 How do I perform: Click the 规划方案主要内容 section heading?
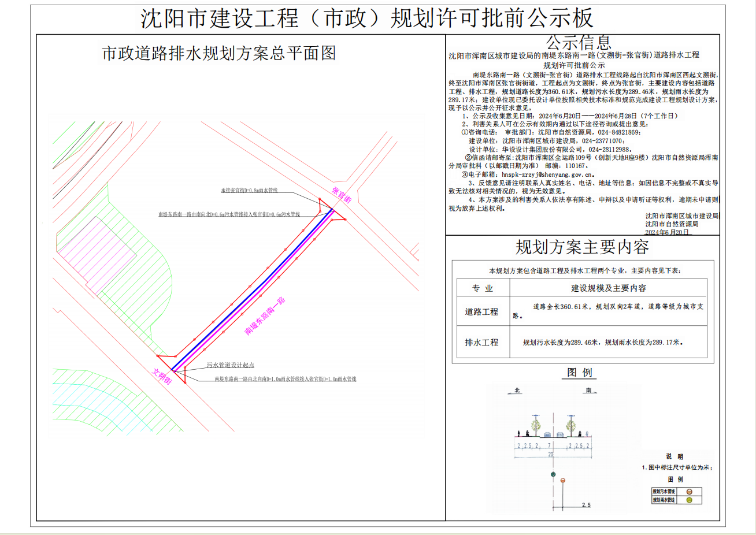(x=582, y=247)
